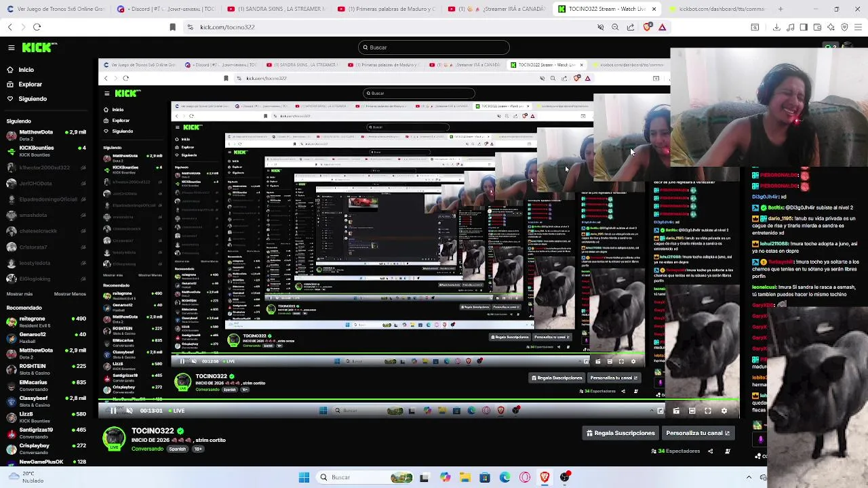868x488 pixels.
Task: Click the Brave Rewards triangle icon
Action: [663, 27]
